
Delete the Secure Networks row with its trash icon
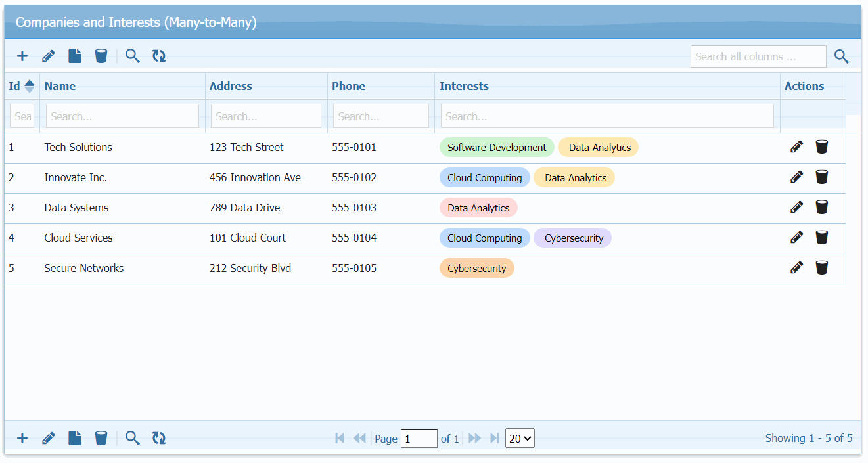(821, 267)
